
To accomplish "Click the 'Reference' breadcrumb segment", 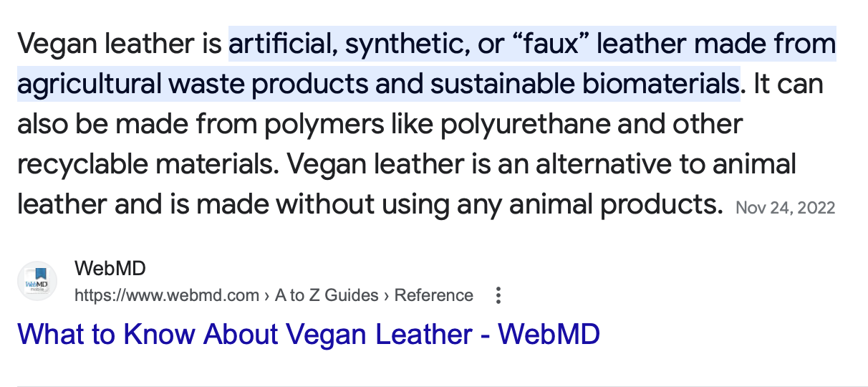I will [434, 295].
